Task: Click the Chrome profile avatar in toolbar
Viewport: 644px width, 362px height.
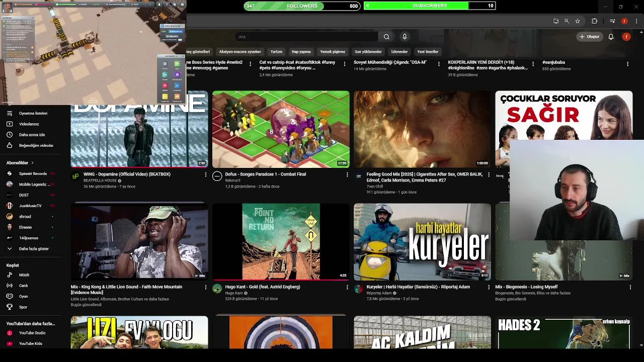Action: 624,21
